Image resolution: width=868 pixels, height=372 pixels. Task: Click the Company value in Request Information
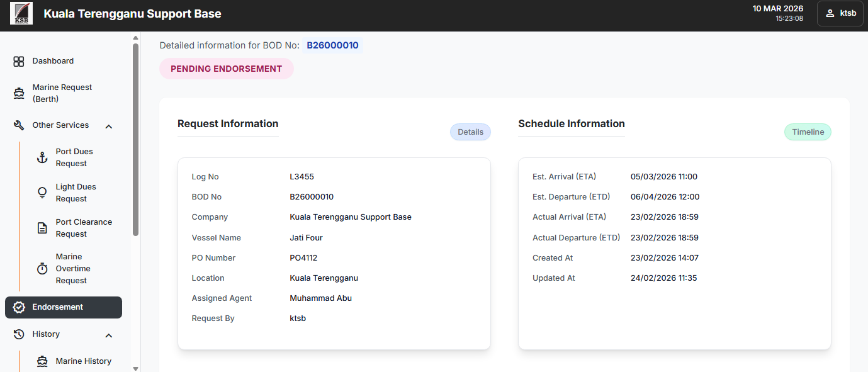(351, 217)
